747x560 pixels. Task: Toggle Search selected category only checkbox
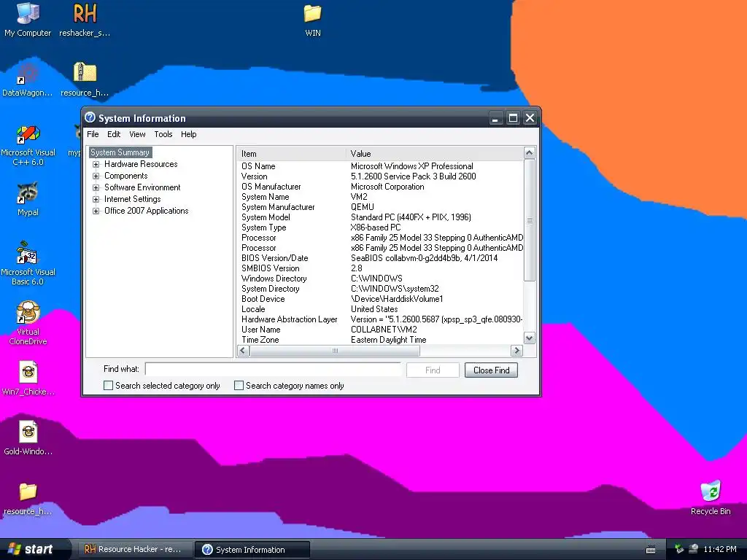pos(108,385)
